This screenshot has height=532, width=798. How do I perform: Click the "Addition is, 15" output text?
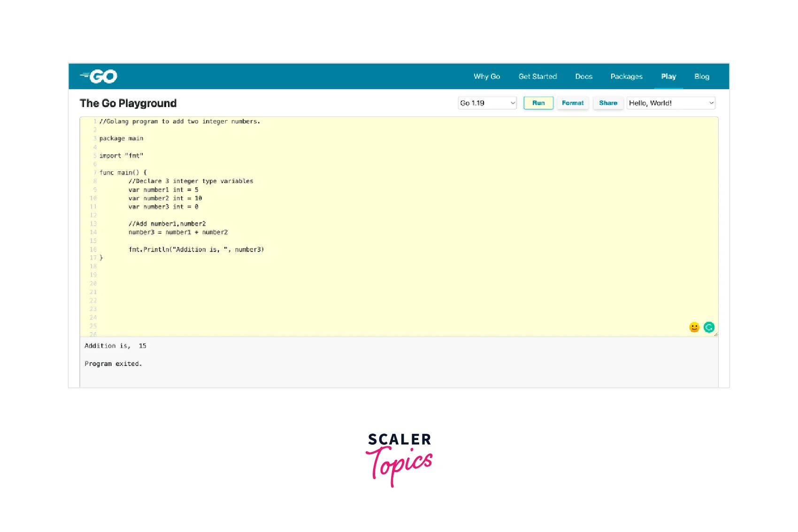tap(115, 346)
